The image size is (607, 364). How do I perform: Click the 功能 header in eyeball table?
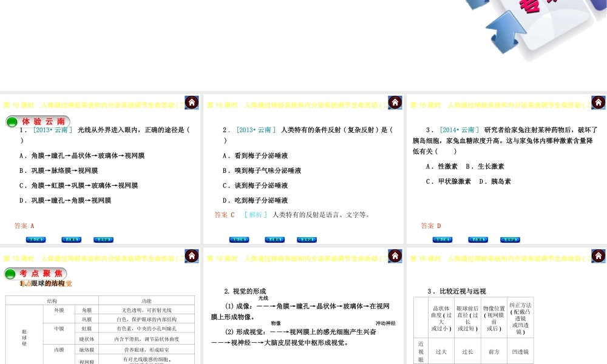point(147,301)
